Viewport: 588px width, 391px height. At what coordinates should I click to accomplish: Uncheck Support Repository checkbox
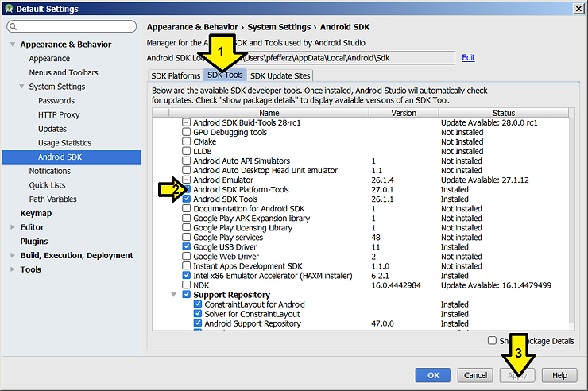point(187,294)
